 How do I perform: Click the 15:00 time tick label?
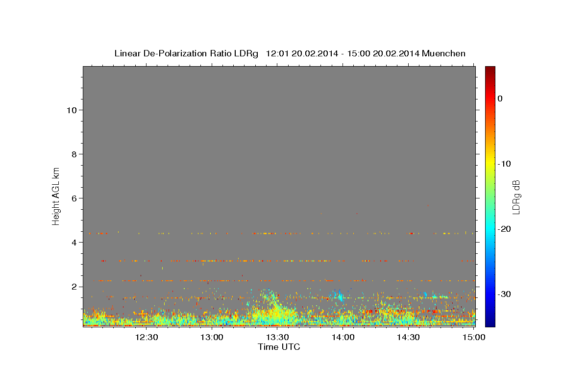point(473,337)
